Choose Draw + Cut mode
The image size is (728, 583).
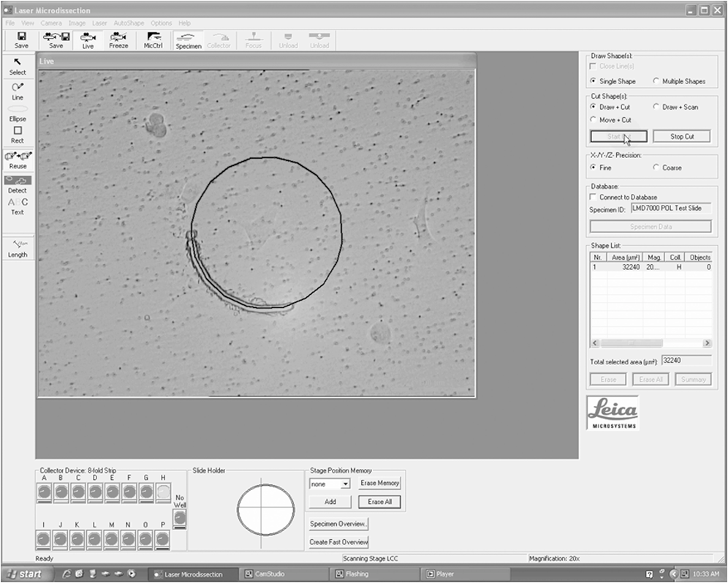593,106
